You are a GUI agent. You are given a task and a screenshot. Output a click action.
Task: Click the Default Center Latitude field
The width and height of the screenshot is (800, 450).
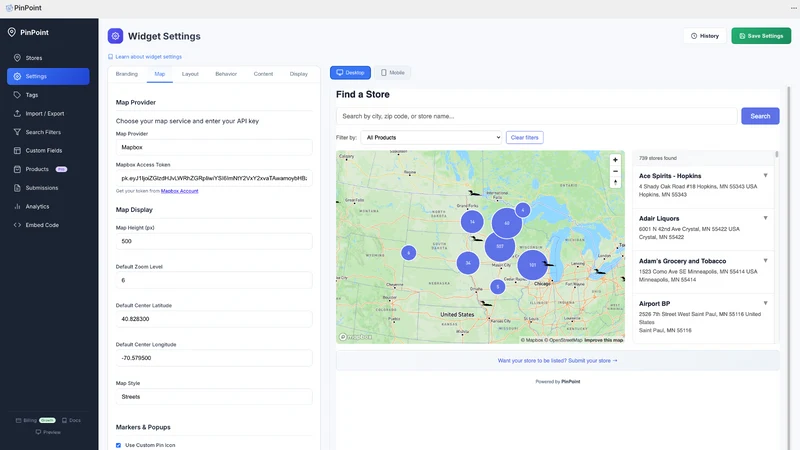pyautogui.click(x=214, y=319)
